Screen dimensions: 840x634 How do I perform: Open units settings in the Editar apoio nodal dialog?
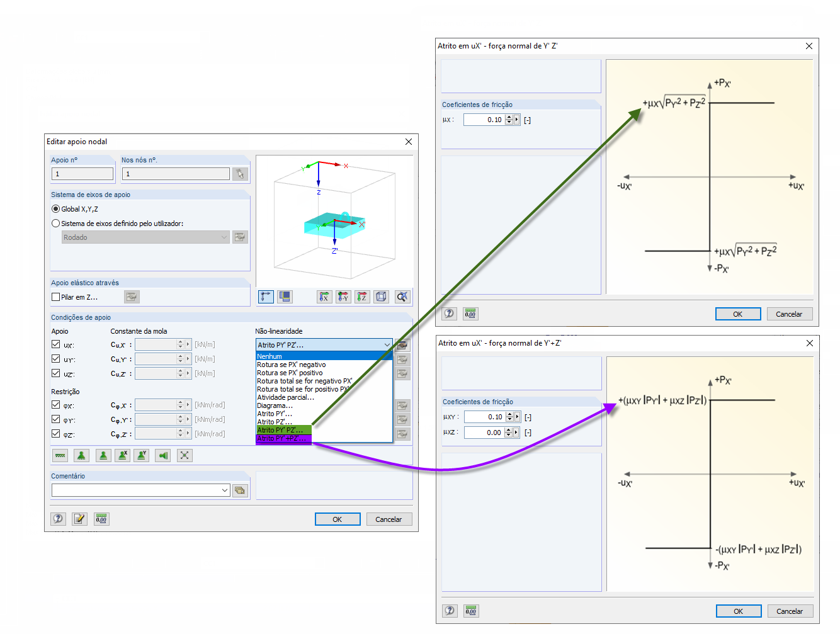(101, 519)
